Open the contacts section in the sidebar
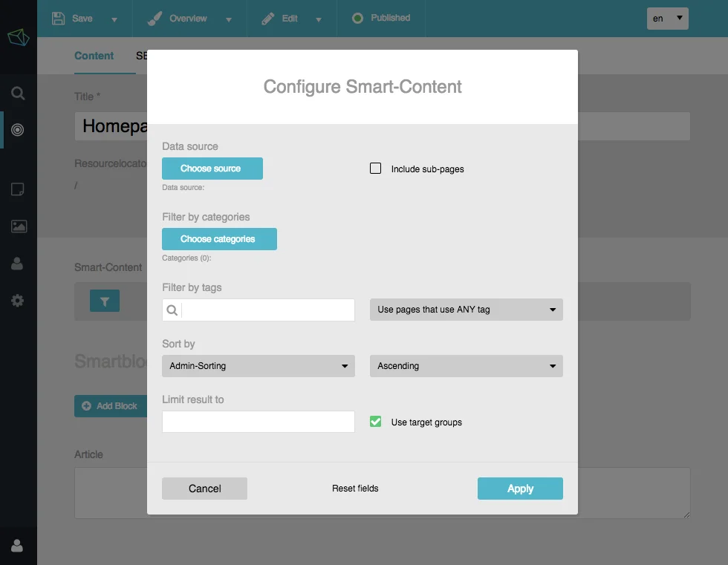The width and height of the screenshot is (728, 565). pyautogui.click(x=18, y=264)
